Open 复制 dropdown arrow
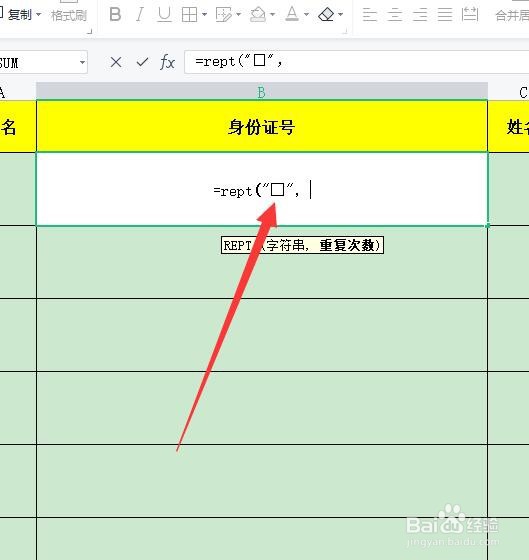The width and height of the screenshot is (529, 560). 39,15
